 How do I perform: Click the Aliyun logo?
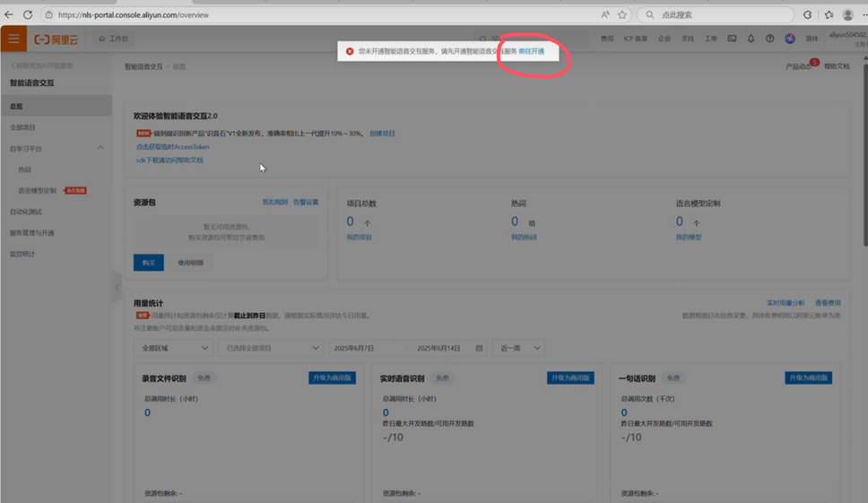tap(56, 39)
